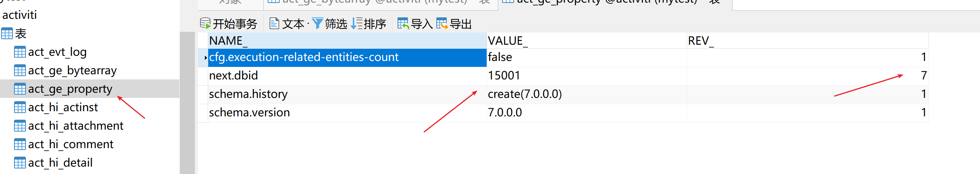
Task: Click the Filter (筛选) funnel icon
Action: pos(317,24)
